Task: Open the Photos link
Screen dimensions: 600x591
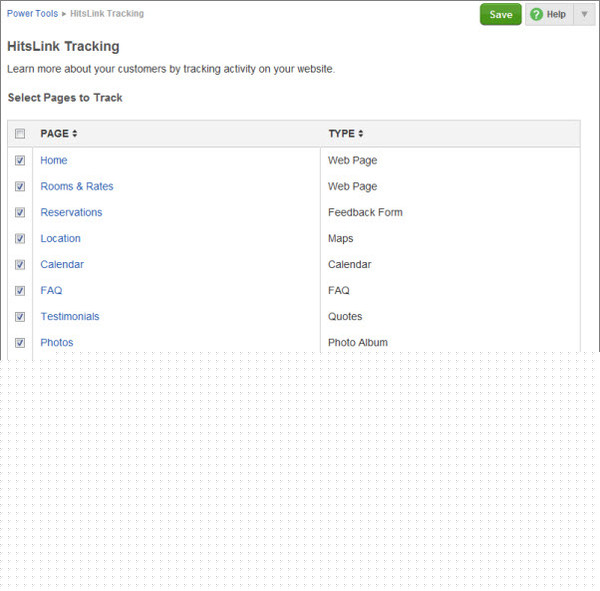Action: coord(57,343)
